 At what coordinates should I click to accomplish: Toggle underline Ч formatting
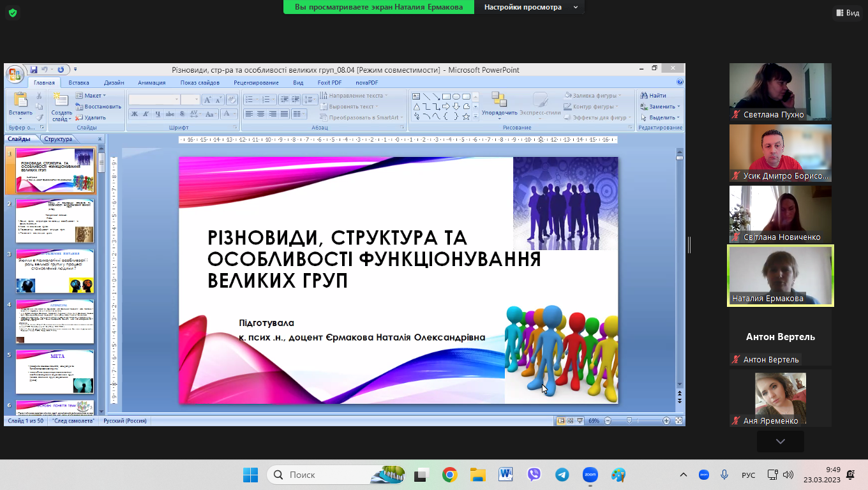click(158, 114)
